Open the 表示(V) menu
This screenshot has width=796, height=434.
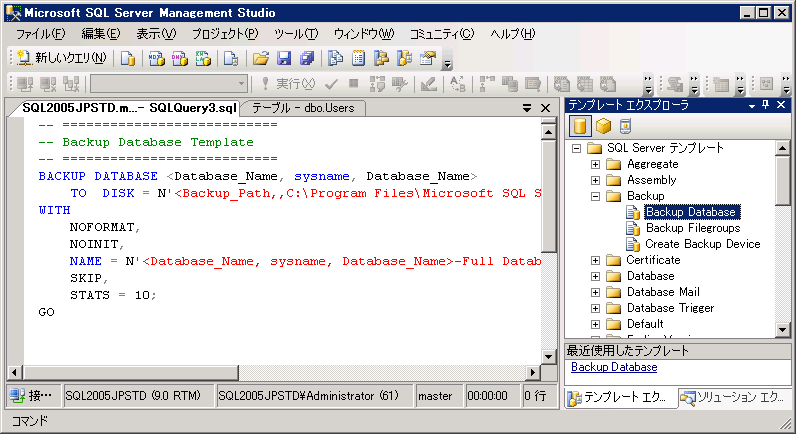(156, 34)
